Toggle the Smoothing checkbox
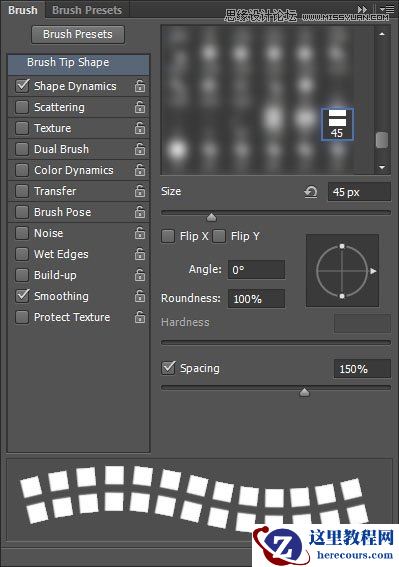 tap(22, 296)
